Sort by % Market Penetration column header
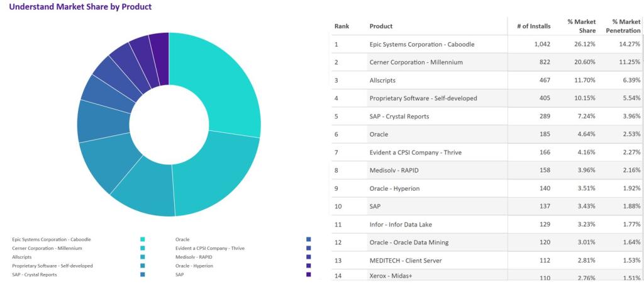644x289 pixels. [623, 26]
